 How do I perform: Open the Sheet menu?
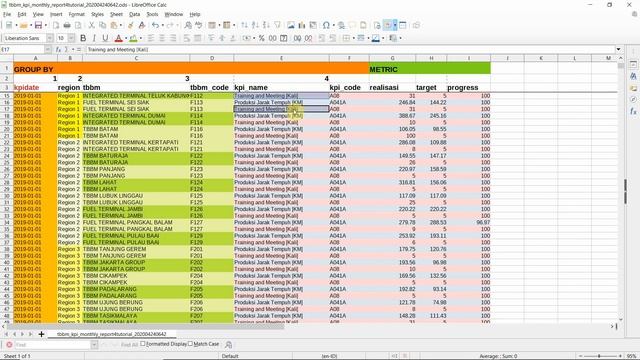tap(116, 14)
